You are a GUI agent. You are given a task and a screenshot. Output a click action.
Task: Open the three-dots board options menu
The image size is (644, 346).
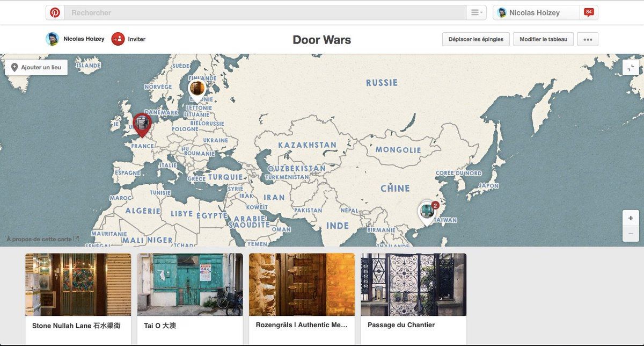tap(588, 39)
